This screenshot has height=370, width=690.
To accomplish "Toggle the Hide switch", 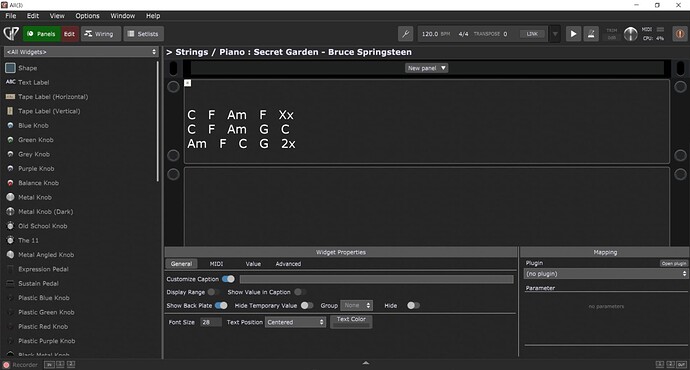I will click(413, 305).
